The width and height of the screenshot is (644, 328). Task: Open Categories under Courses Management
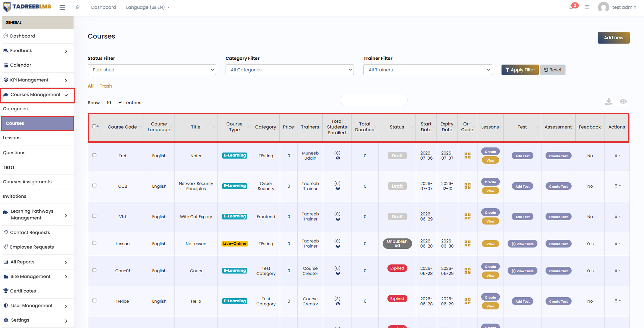pyautogui.click(x=38, y=109)
